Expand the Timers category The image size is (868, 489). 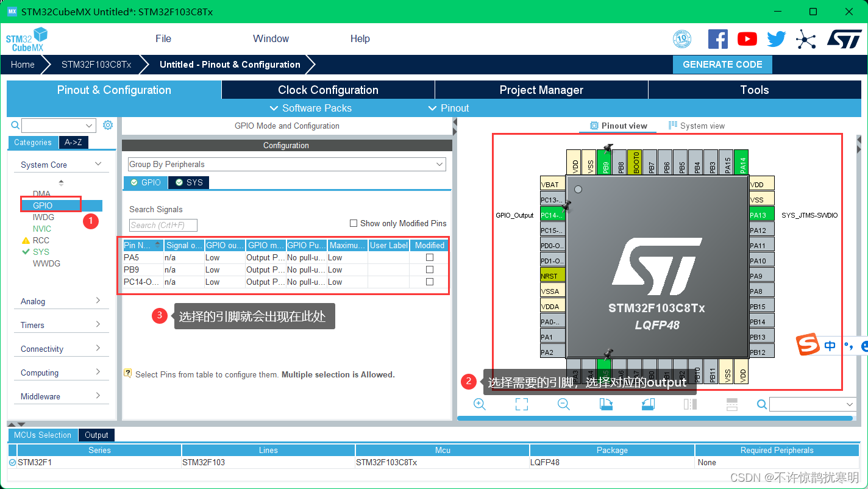coord(98,324)
